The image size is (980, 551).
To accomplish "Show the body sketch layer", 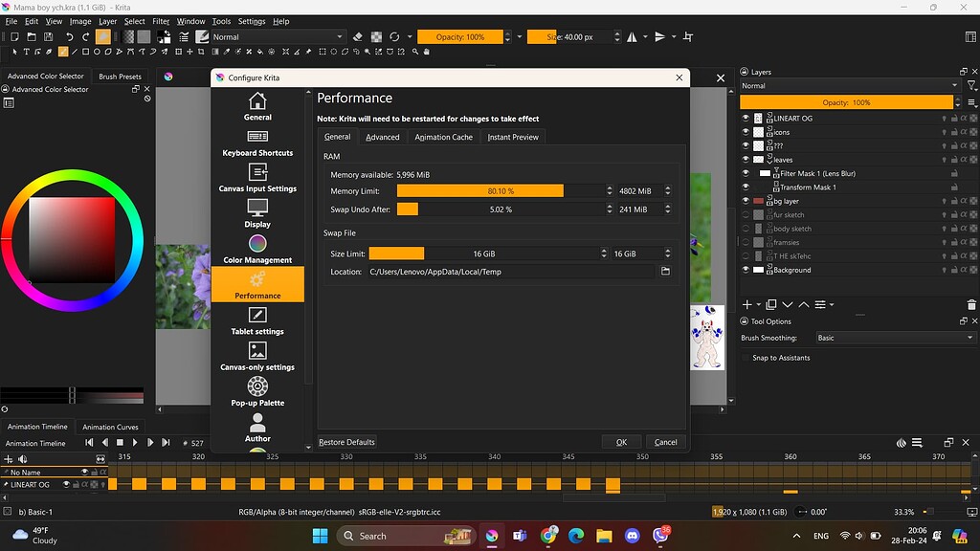I will [x=745, y=229].
